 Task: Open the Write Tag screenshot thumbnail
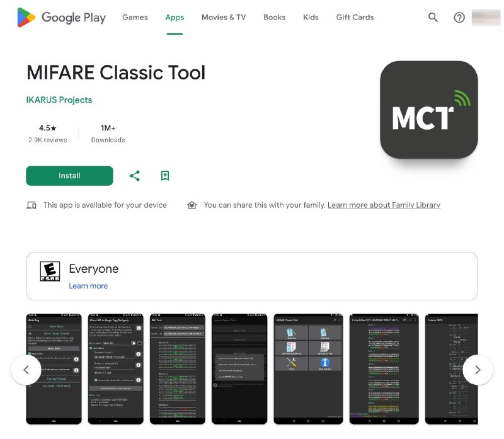point(54,369)
